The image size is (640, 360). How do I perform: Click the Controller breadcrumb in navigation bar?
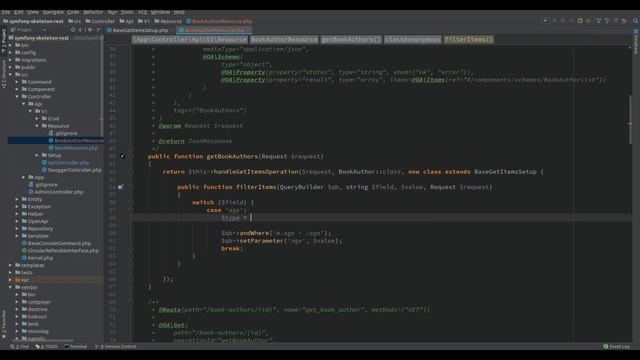[100, 21]
